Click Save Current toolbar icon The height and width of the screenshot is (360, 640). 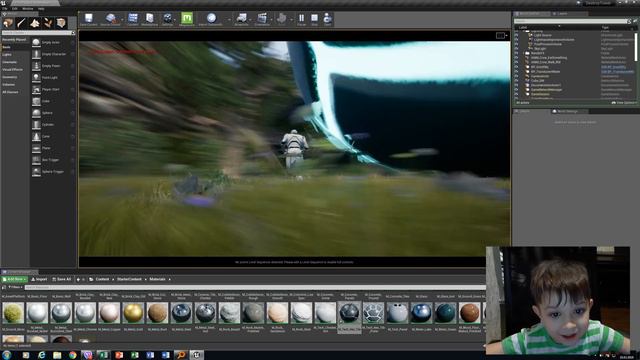point(89,19)
